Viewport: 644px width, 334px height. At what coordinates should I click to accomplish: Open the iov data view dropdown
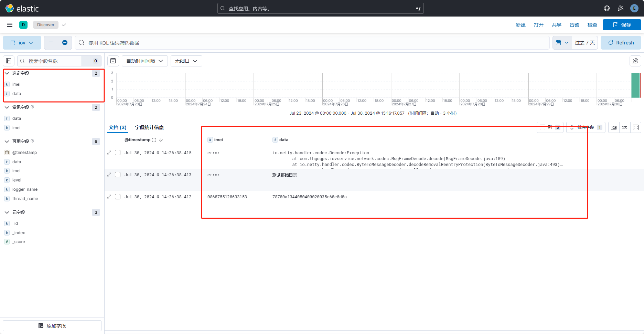click(22, 43)
